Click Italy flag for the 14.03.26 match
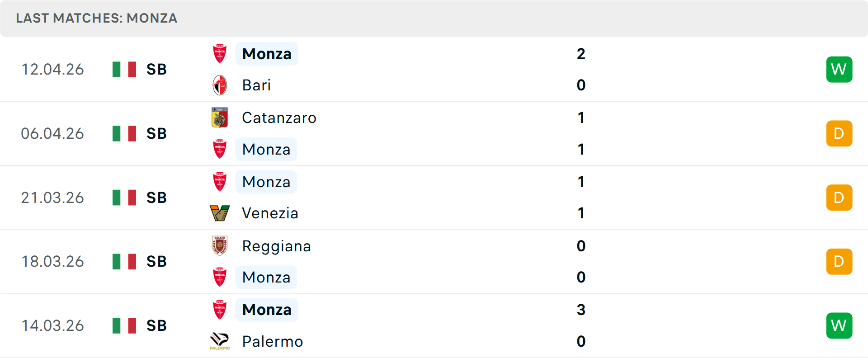Viewport: 868px width, 358px height. (124, 325)
